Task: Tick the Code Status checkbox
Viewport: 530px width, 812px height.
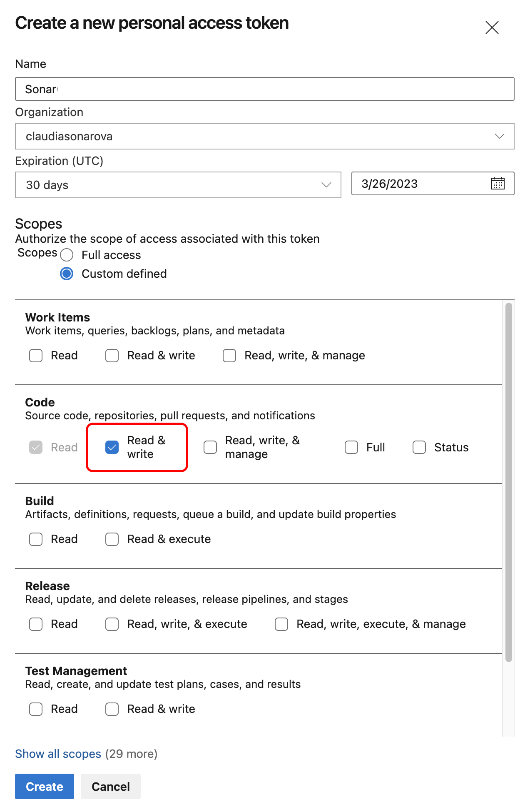Action: pos(419,447)
